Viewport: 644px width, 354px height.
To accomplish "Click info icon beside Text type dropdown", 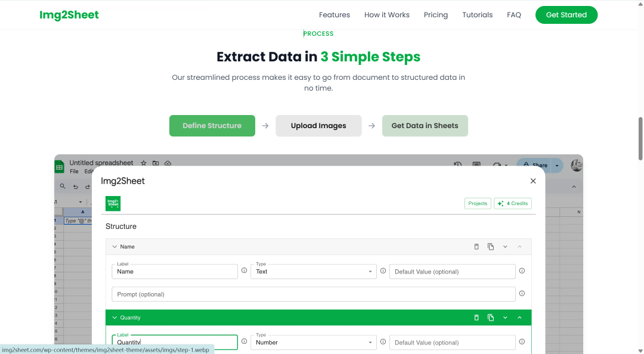I will coord(383,271).
